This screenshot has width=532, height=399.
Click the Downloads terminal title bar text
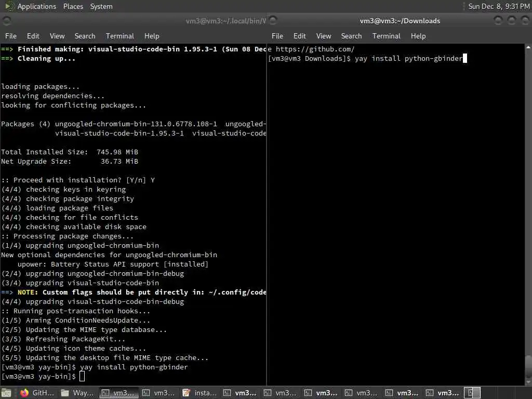[x=400, y=21]
